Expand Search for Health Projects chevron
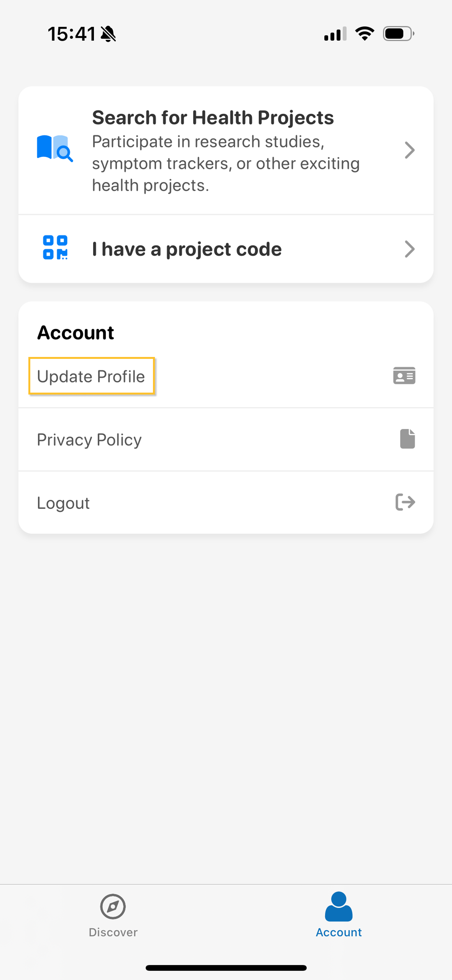The height and width of the screenshot is (980, 452). 409,150
